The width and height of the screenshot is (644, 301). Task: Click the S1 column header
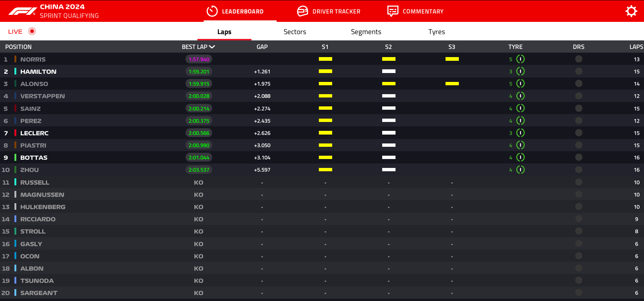click(325, 47)
